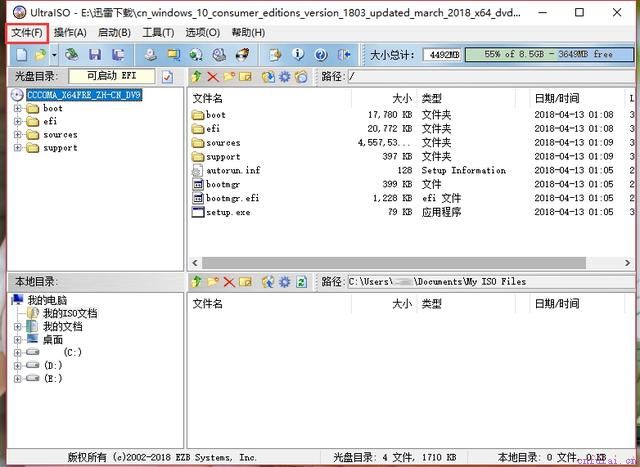Image resolution: width=640 pixels, height=467 pixels.
Task: Click New Folder icon in the disc image toolbar
Action: pyautogui.click(x=229, y=76)
